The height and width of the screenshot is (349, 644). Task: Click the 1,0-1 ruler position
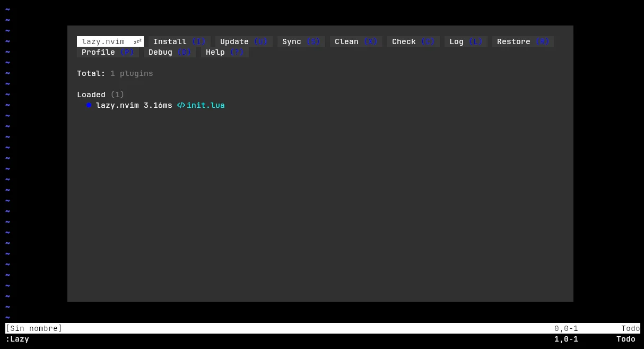pos(567,339)
